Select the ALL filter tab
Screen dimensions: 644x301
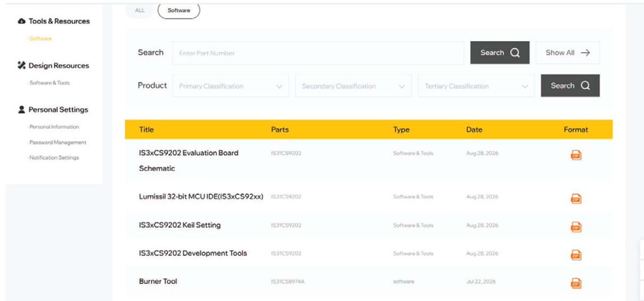pos(140,10)
